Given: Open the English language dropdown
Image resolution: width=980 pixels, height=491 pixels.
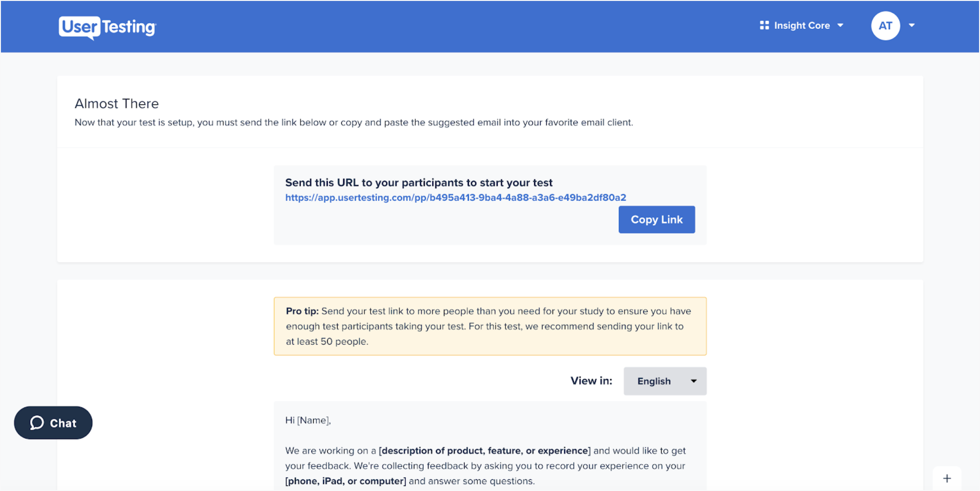Looking at the screenshot, I should (664, 381).
